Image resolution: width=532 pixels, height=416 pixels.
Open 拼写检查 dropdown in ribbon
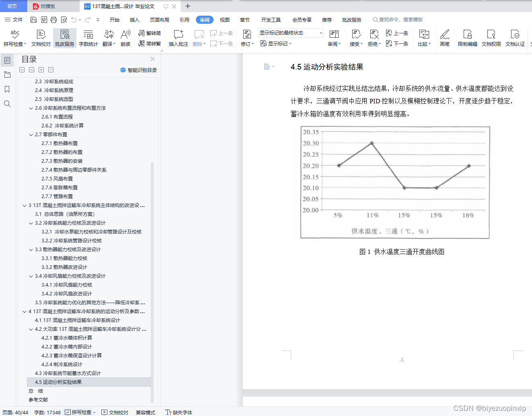[x=15, y=44]
